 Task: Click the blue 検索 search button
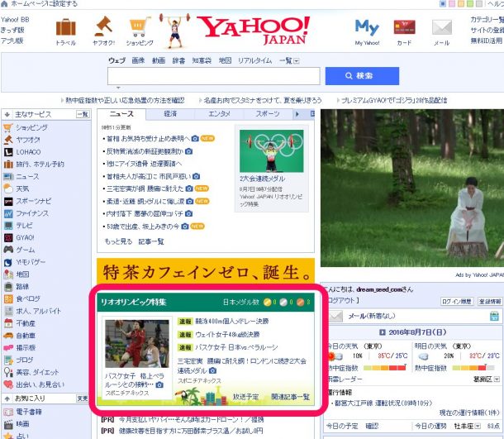click(362, 76)
